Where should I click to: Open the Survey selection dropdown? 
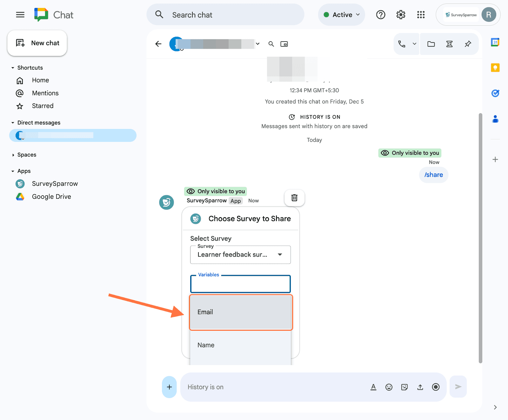click(x=240, y=255)
